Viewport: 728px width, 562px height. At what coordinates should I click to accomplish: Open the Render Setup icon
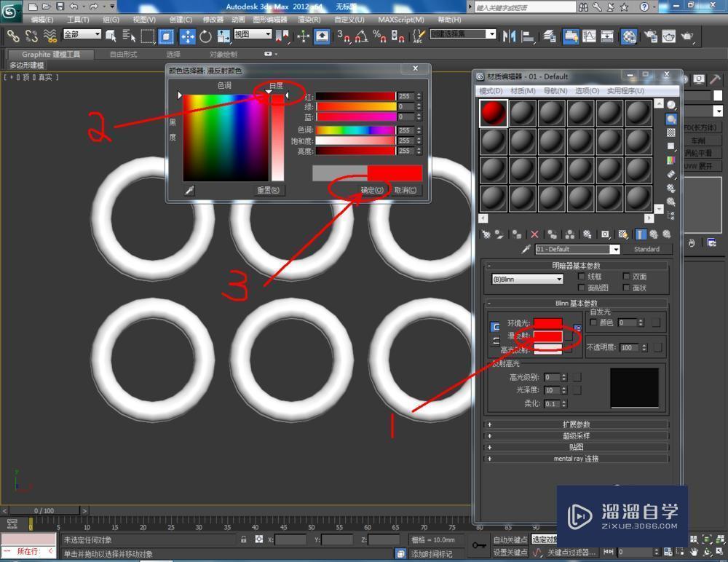pos(650,36)
